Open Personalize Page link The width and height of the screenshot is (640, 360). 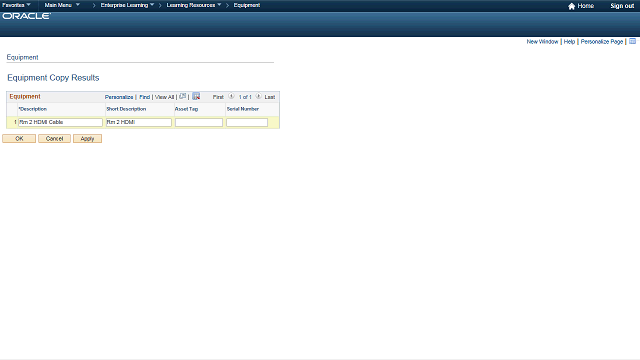602,42
